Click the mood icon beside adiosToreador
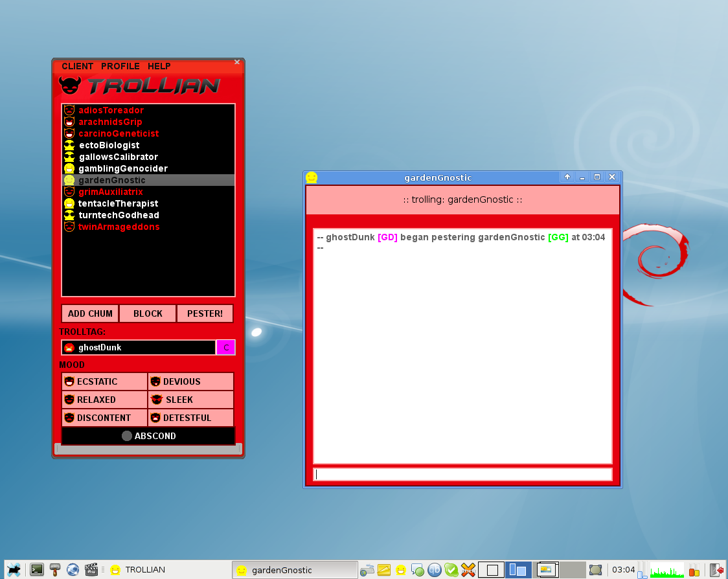 coord(69,111)
